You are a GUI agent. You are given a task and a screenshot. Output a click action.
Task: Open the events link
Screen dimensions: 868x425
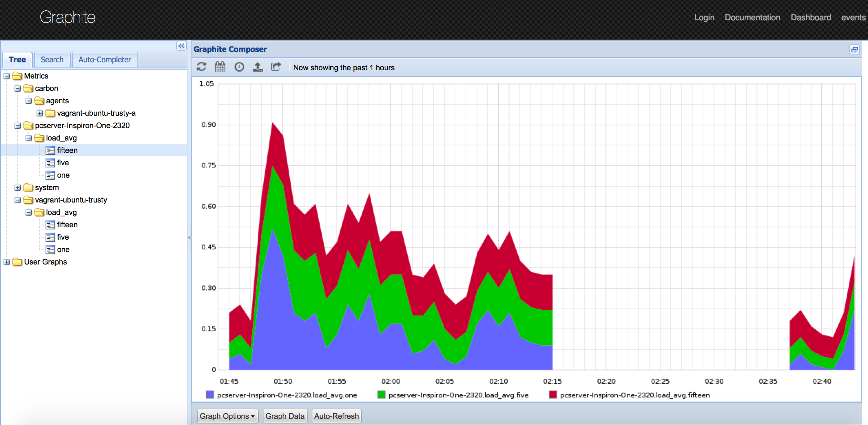853,18
